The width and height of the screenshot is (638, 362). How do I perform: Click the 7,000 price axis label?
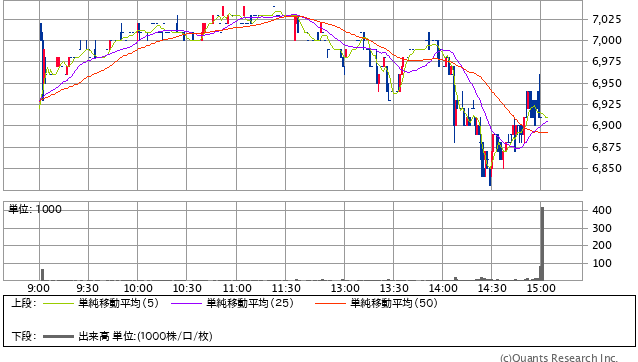[x=607, y=40]
